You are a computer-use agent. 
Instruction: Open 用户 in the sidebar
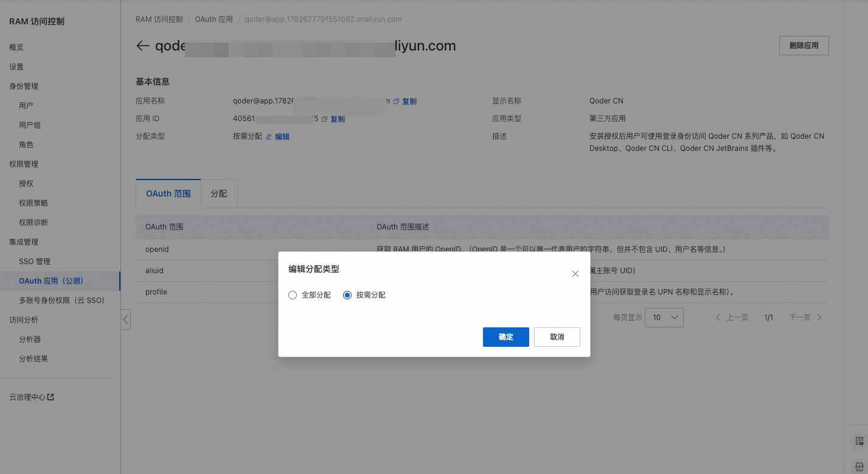click(26, 106)
